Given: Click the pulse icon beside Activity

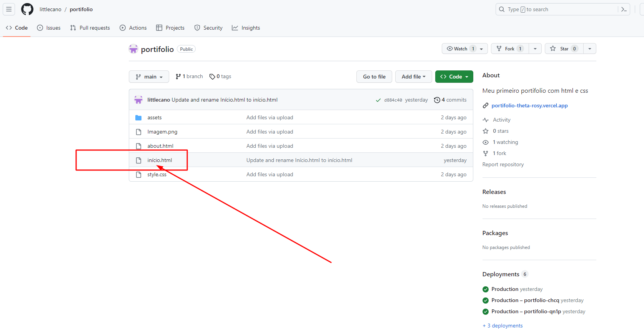Looking at the screenshot, I should [x=486, y=120].
